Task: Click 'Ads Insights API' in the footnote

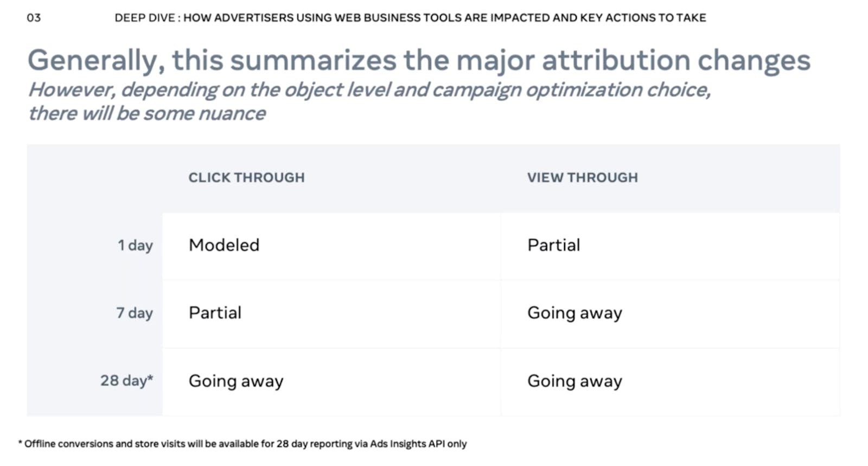Action: 407,444
